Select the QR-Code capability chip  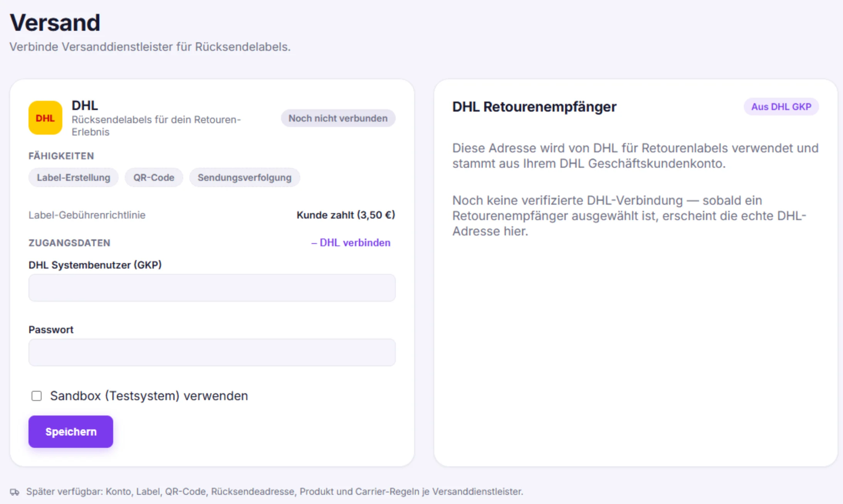click(x=154, y=177)
